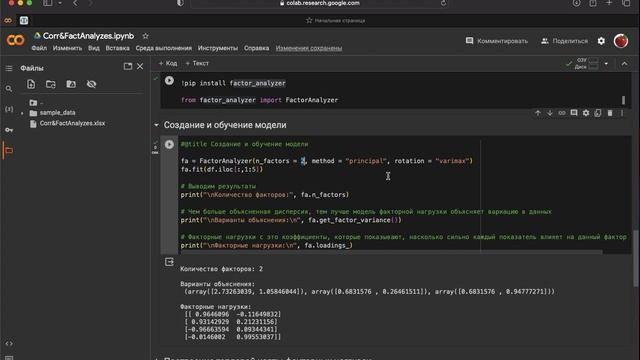This screenshot has height=360, width=640.
Task: Open the 'Начальная страница' tab
Action: [336, 20]
